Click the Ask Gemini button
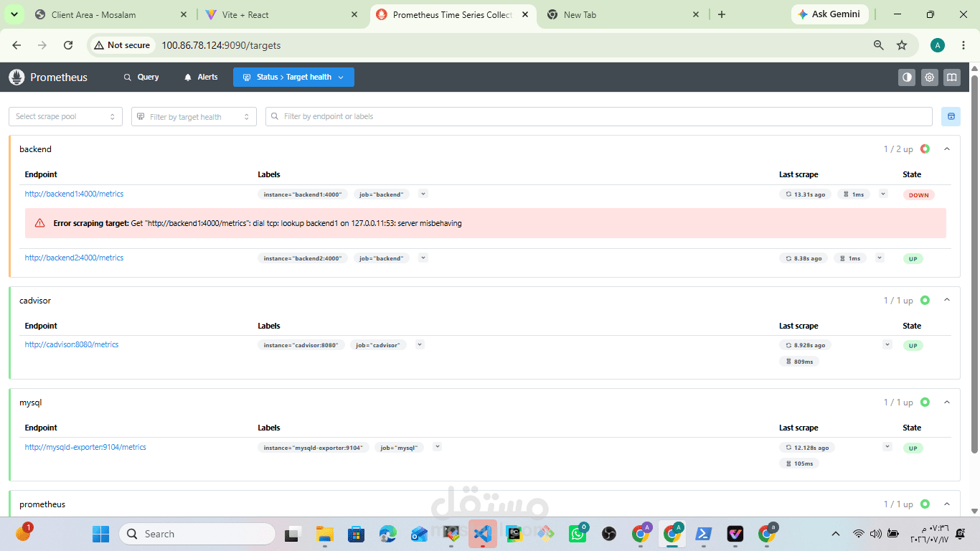980x551 pixels. click(829, 14)
